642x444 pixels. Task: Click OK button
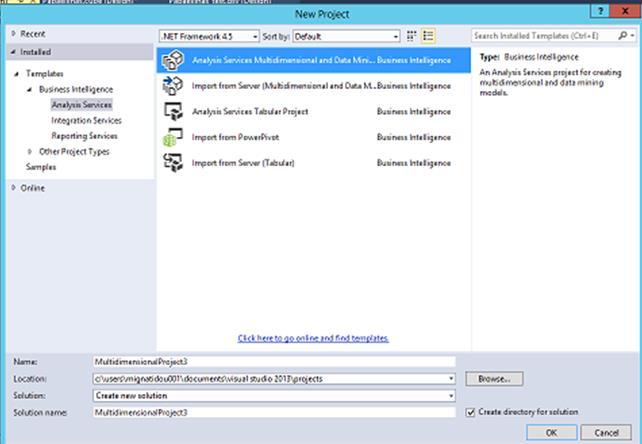[x=552, y=433]
